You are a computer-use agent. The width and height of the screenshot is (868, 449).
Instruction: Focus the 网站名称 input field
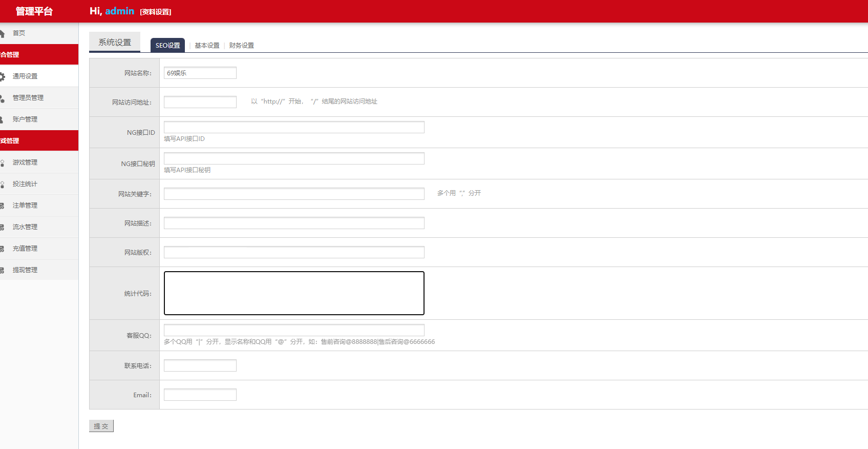200,73
